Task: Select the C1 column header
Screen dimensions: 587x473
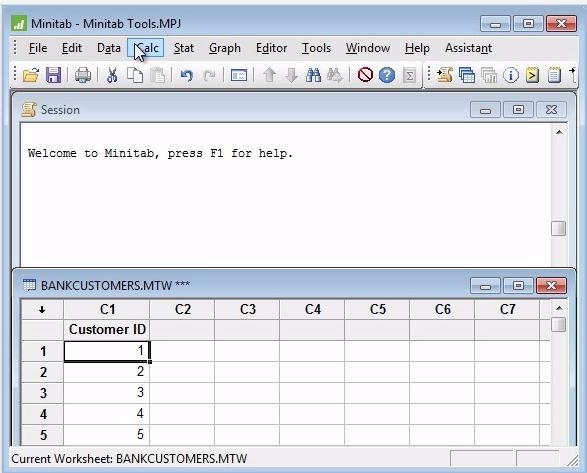Action: point(107,309)
